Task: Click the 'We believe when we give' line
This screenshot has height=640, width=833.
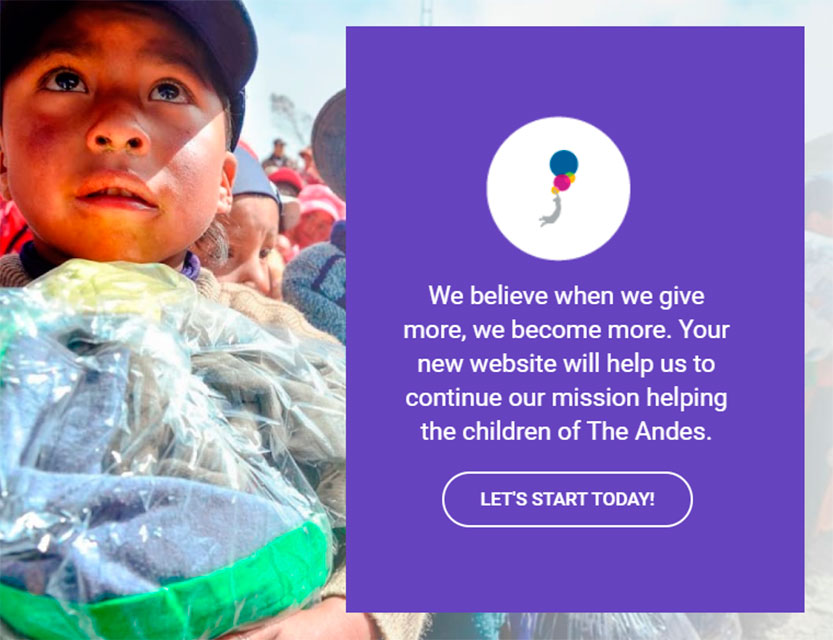Action: [566, 296]
